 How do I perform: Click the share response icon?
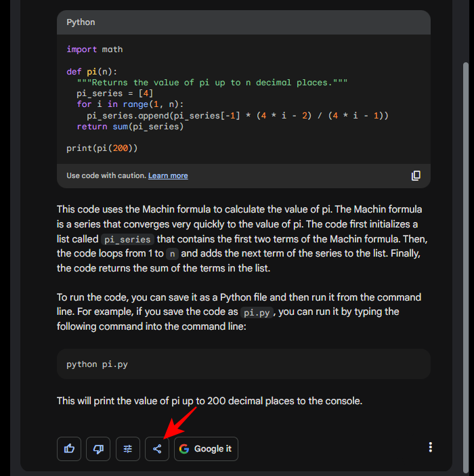point(157,449)
